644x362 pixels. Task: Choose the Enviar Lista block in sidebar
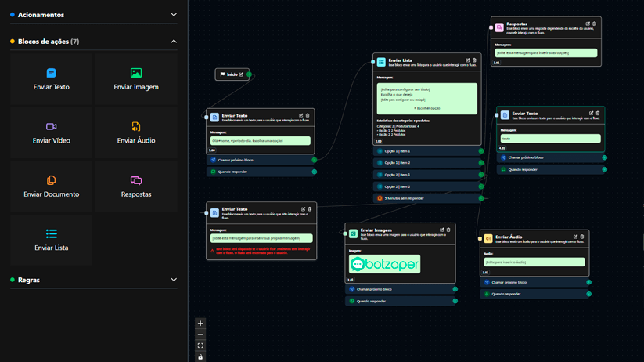click(x=52, y=240)
